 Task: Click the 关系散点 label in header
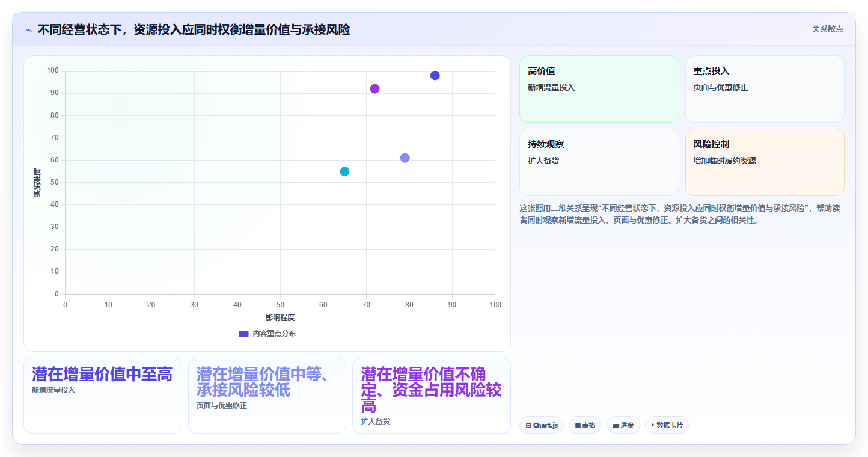828,29
